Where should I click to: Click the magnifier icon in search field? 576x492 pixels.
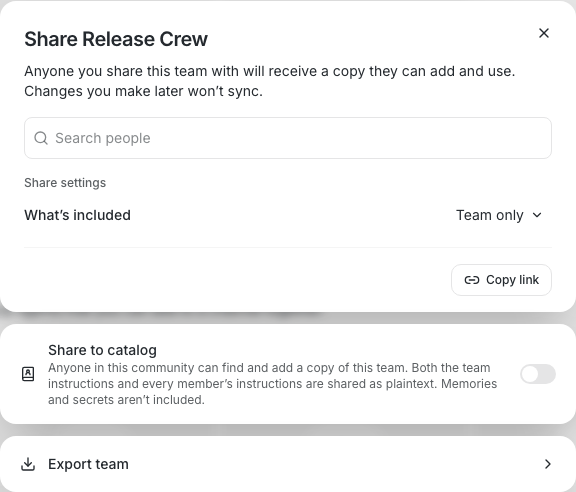pos(41,138)
